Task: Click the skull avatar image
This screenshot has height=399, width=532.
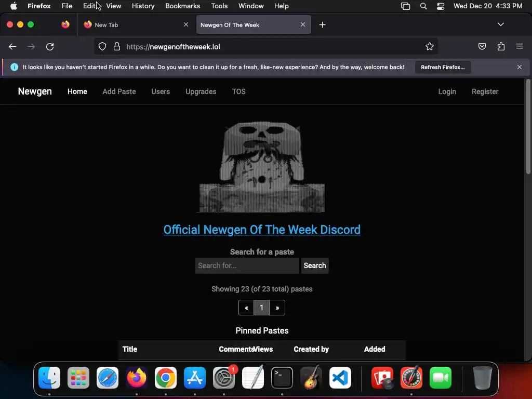Action: point(262,167)
